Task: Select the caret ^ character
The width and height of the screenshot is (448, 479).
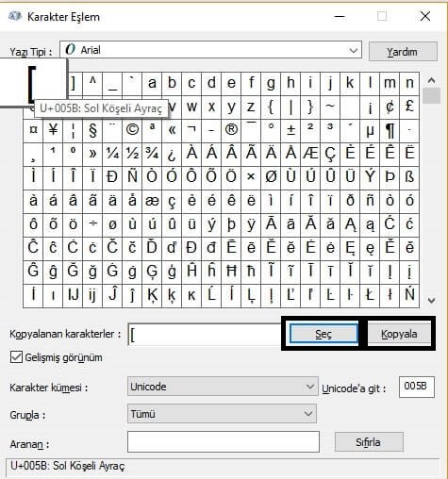Action: (92, 83)
